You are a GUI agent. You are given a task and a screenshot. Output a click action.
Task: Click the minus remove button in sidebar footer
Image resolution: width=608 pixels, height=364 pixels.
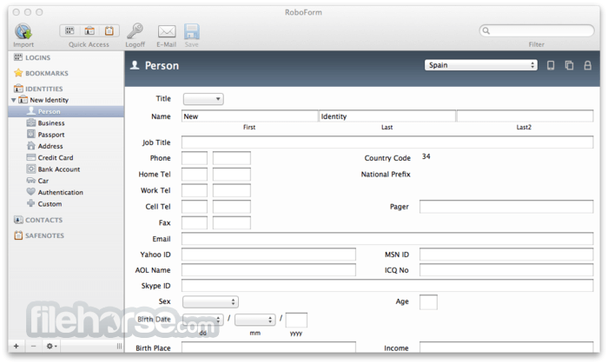[x=33, y=346]
